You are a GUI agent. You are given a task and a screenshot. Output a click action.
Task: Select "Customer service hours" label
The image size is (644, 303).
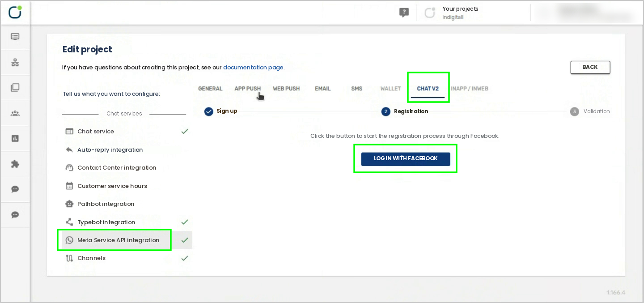tap(112, 186)
